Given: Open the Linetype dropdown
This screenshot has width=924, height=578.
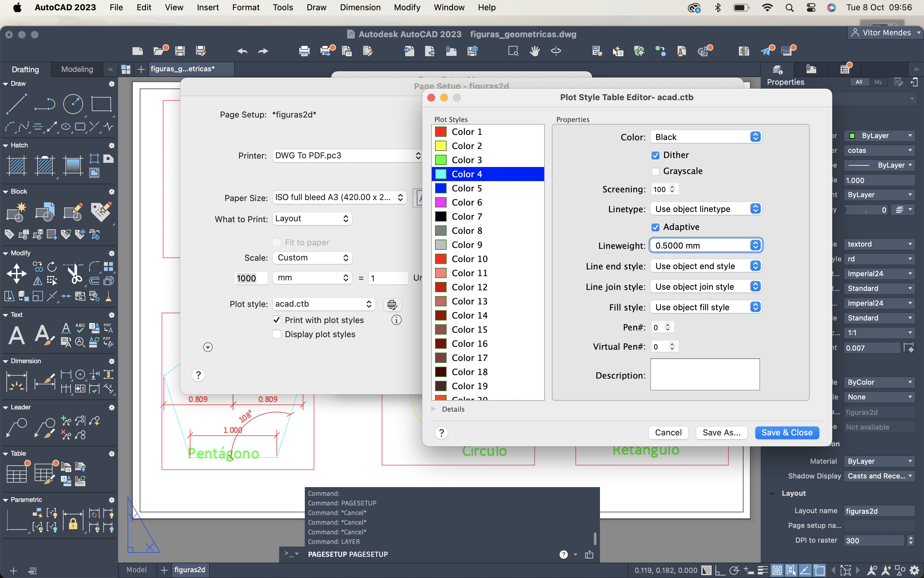Looking at the screenshot, I should [x=706, y=209].
